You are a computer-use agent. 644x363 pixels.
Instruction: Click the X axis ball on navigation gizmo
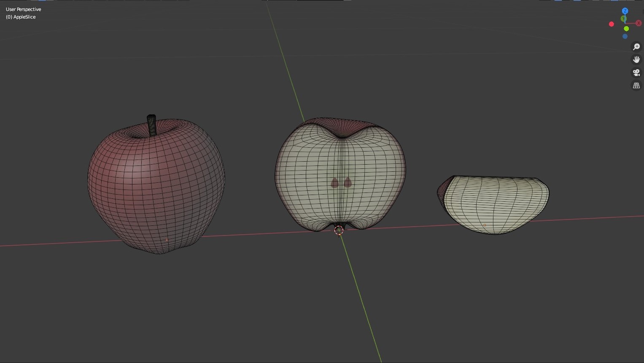point(639,23)
